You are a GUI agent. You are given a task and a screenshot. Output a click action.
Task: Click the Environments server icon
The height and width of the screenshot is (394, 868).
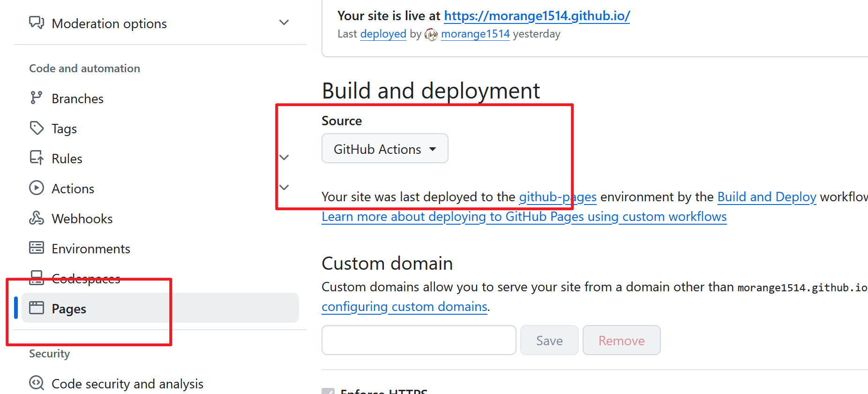click(x=37, y=248)
